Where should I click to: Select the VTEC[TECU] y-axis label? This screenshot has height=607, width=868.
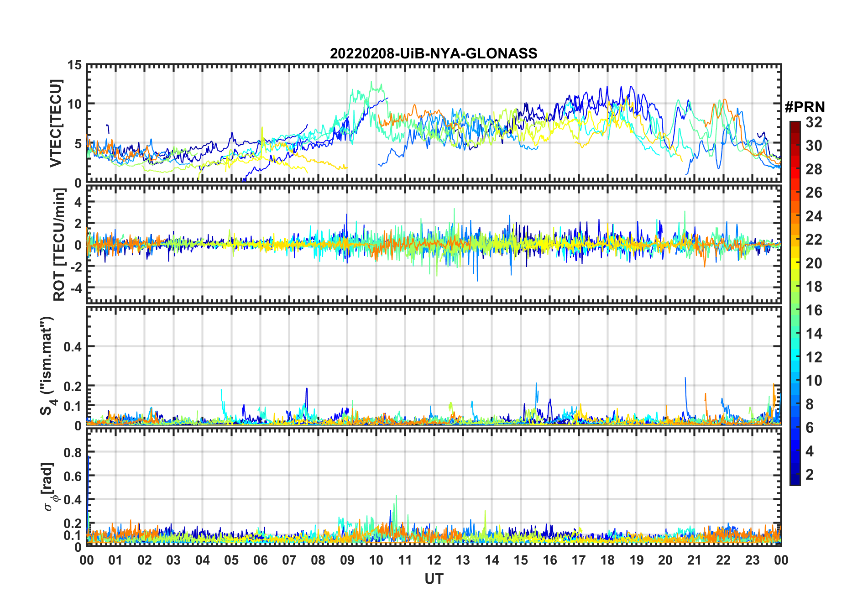coord(56,124)
